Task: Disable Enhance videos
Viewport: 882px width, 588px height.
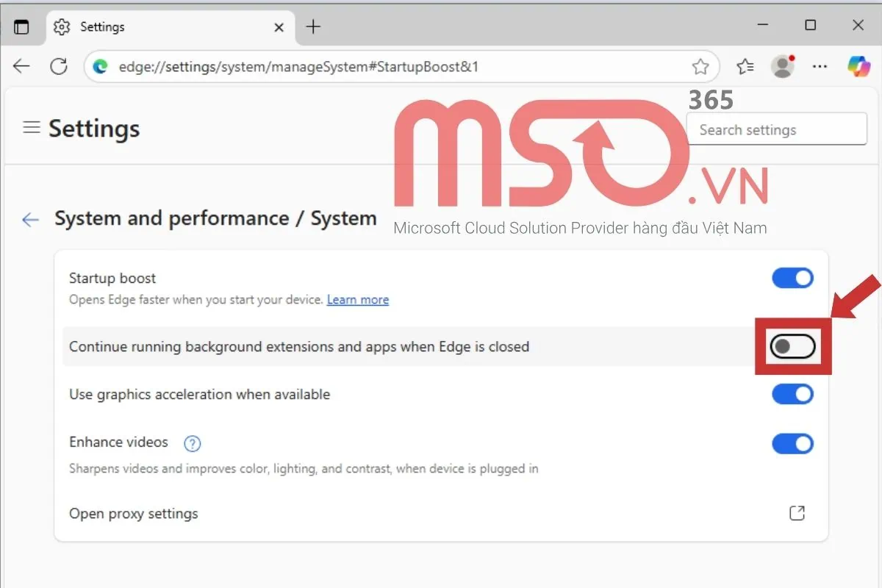Action: pos(792,443)
